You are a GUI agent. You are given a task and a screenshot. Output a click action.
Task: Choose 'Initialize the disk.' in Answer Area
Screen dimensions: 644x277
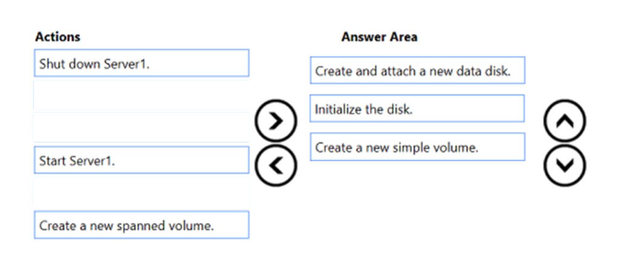coord(417,109)
